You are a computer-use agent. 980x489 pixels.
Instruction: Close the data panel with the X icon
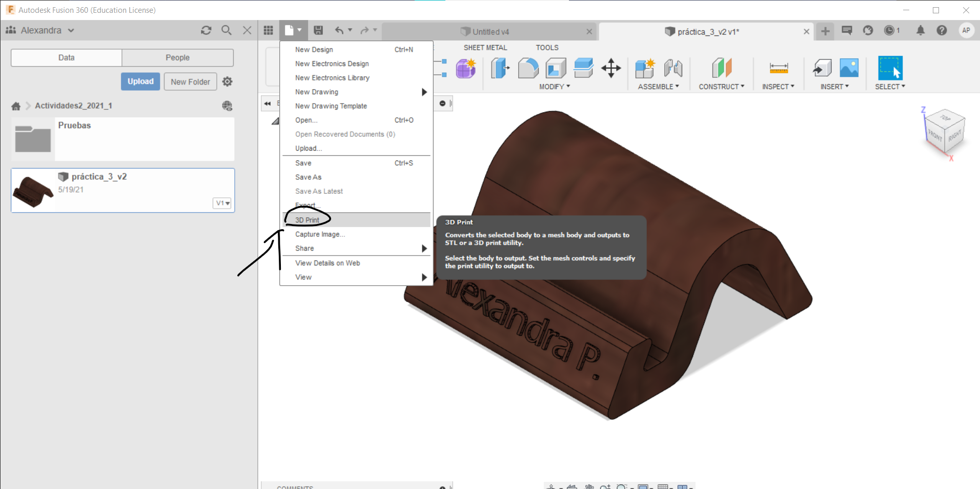(247, 30)
